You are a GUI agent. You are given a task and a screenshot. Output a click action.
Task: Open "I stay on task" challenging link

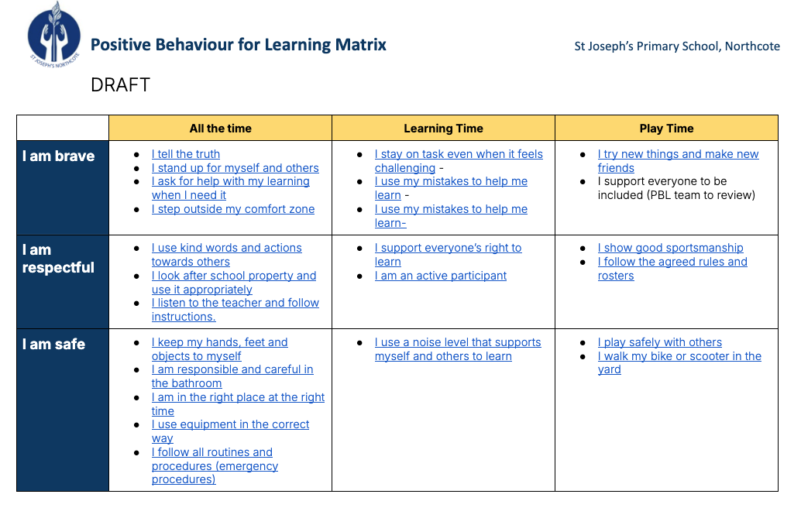click(459, 161)
